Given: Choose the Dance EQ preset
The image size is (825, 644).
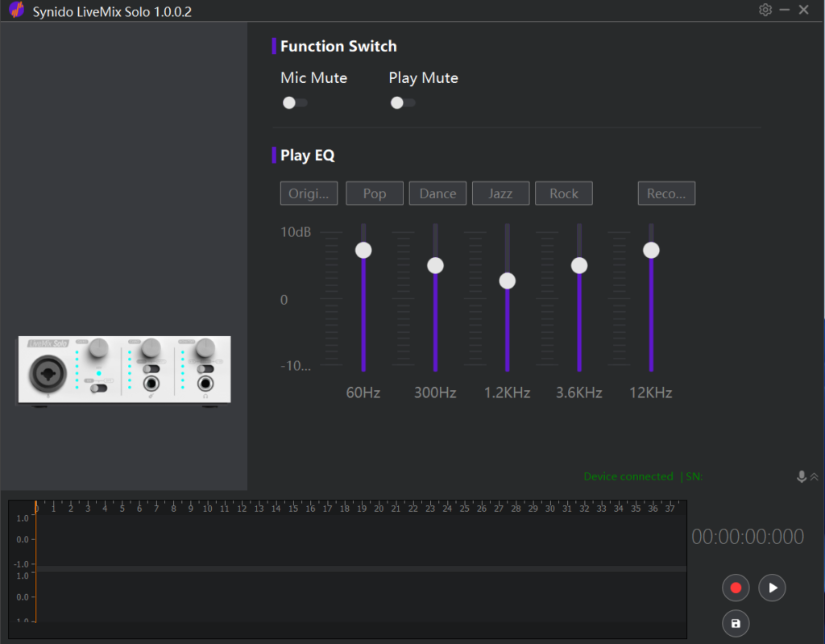Looking at the screenshot, I should tap(437, 193).
